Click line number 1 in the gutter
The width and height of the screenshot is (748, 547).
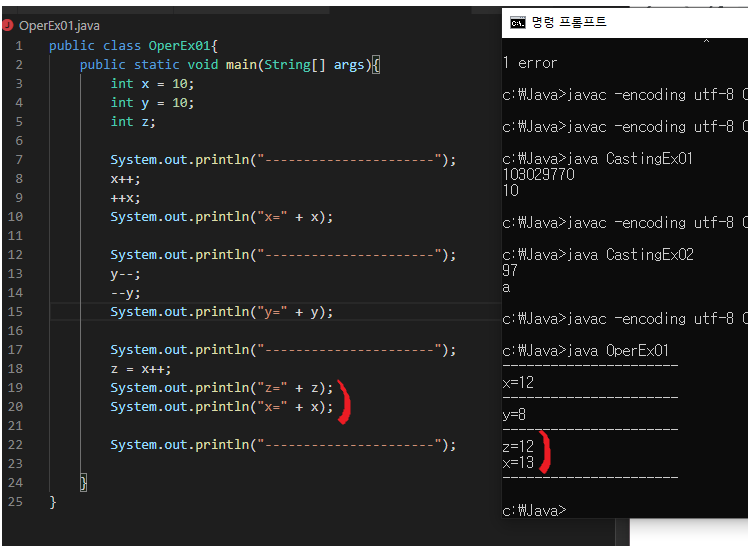tap(19, 46)
